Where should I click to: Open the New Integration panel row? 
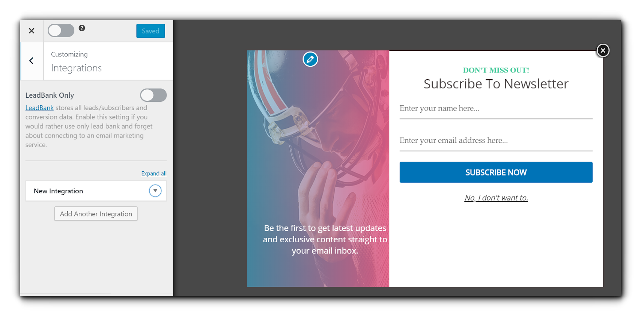(96, 191)
